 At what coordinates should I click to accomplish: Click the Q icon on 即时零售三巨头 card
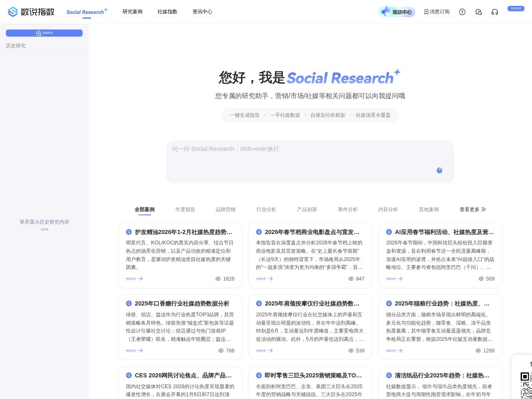coord(259,375)
